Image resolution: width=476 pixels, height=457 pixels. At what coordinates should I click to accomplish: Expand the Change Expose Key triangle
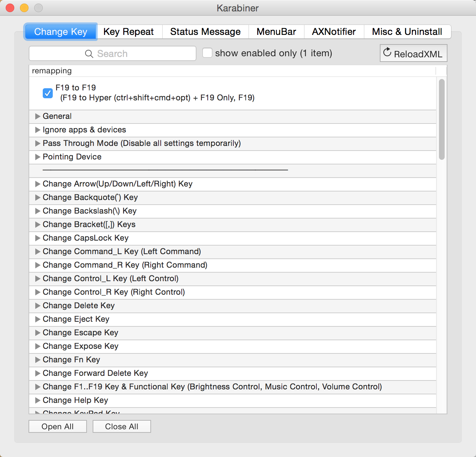[37, 346]
